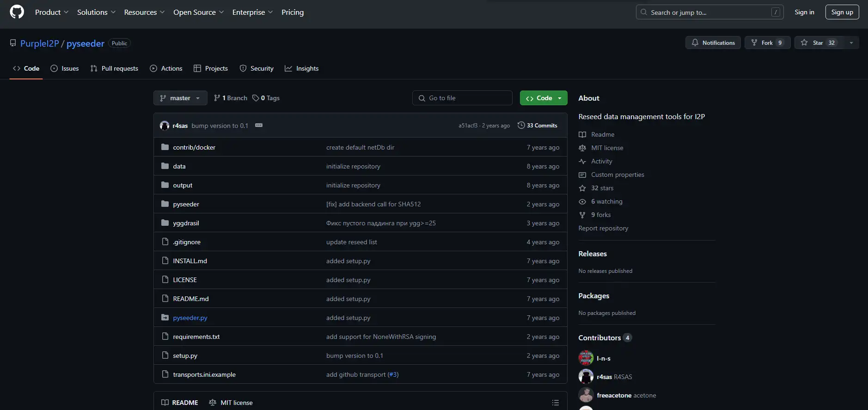Click the data folder icon
The height and width of the screenshot is (410, 868).
click(x=165, y=166)
